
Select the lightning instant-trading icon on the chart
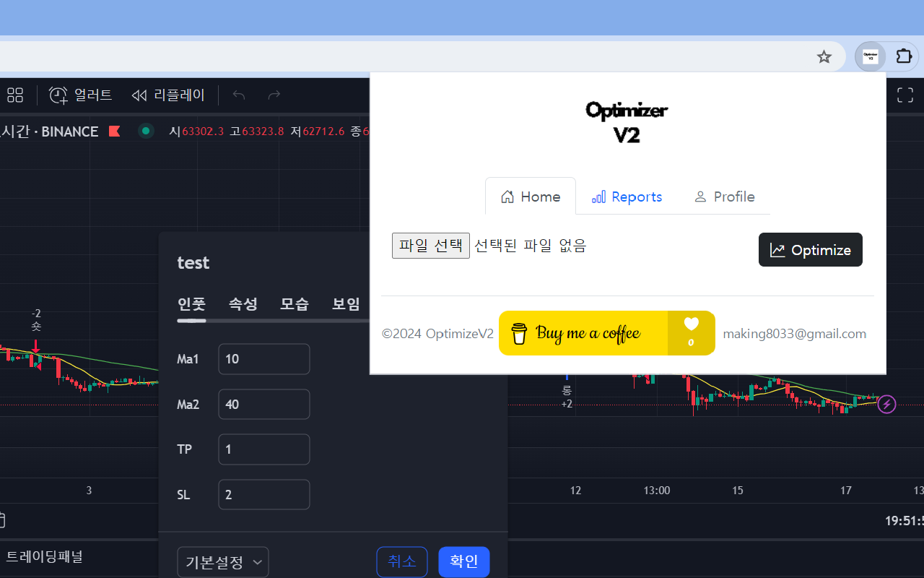tap(886, 404)
